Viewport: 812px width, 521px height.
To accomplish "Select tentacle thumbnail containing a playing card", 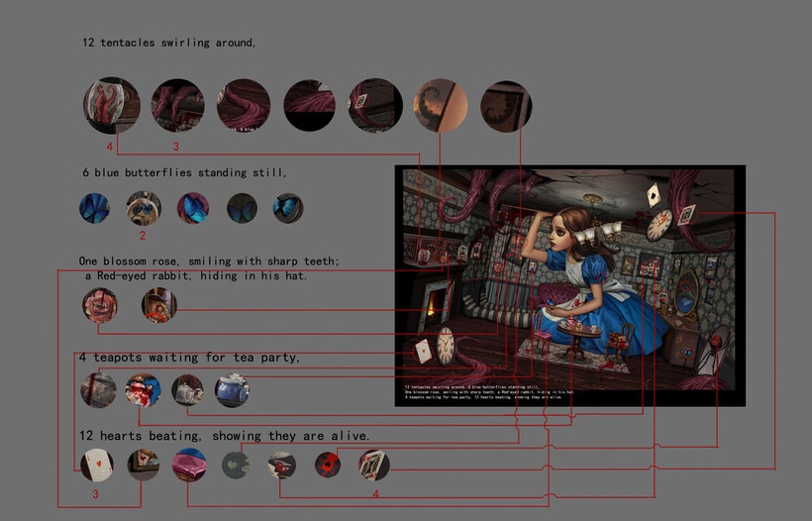I will [375, 105].
